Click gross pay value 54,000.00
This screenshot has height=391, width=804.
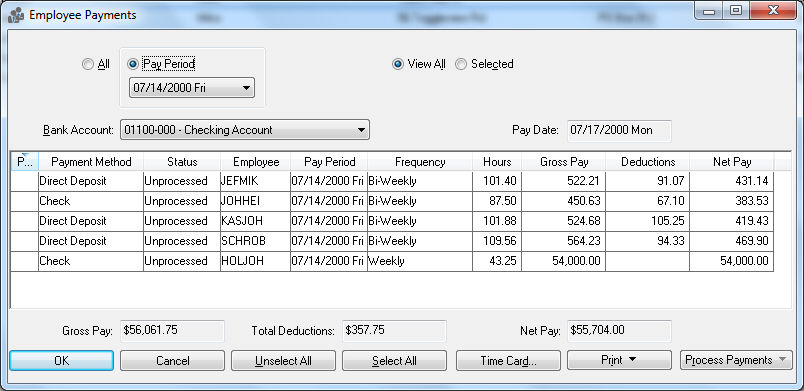pyautogui.click(x=564, y=261)
